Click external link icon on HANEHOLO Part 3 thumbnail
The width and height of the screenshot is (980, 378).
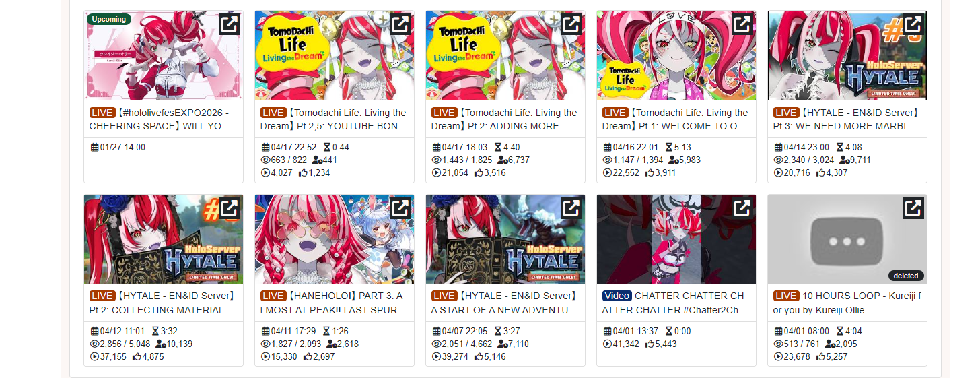click(x=400, y=208)
